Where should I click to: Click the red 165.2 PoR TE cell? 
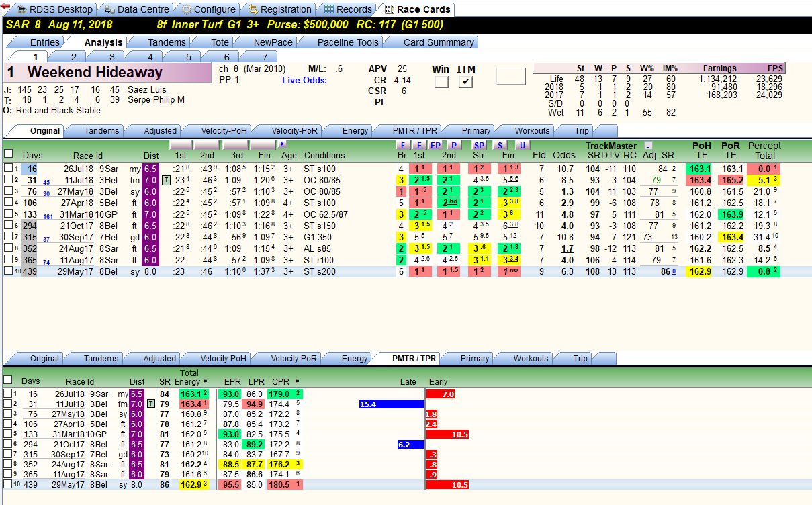tap(731, 180)
